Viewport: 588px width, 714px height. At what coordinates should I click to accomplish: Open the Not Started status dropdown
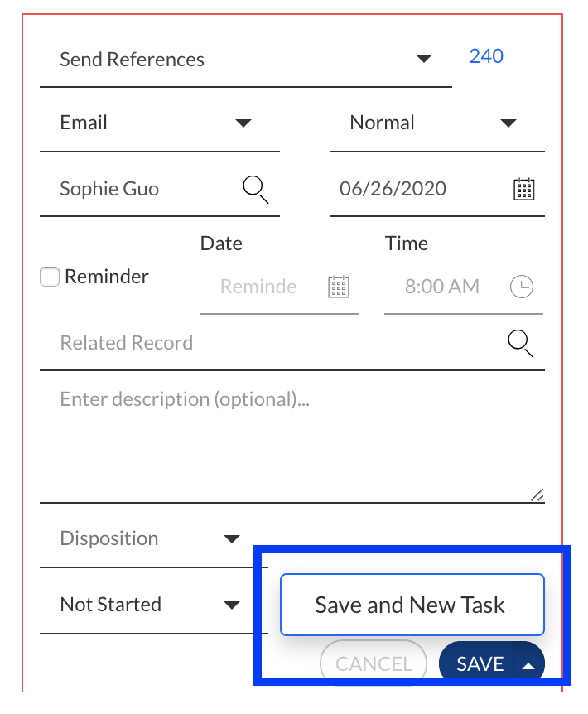pyautogui.click(x=232, y=605)
